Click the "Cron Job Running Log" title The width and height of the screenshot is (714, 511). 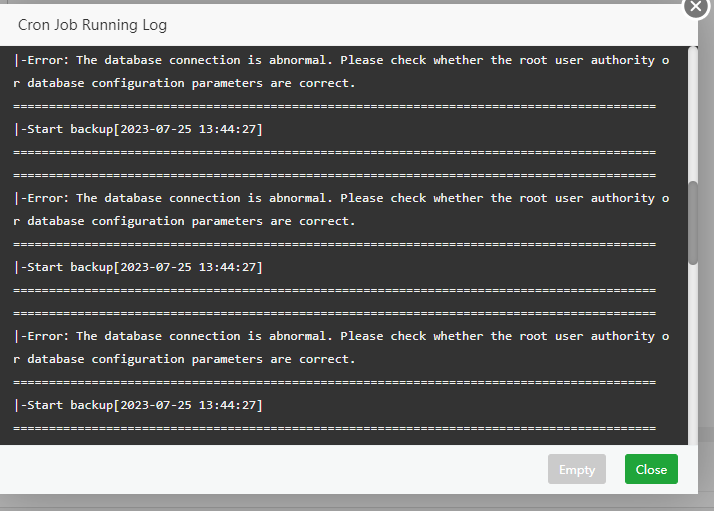click(x=93, y=24)
